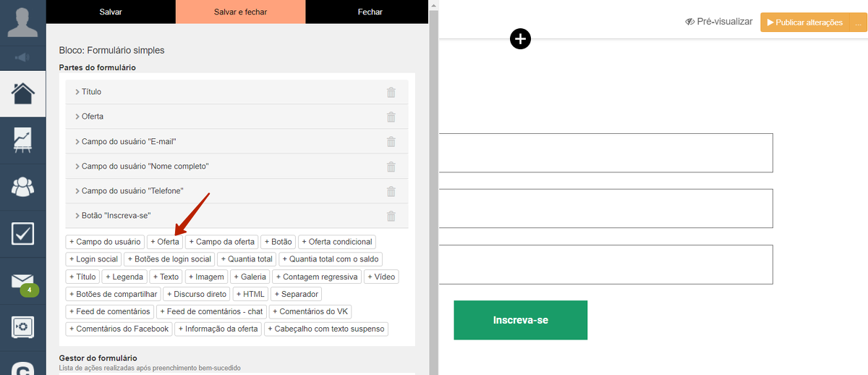The height and width of the screenshot is (375, 868).
Task: Delete the "Telefone" user field row
Action: [x=391, y=191]
